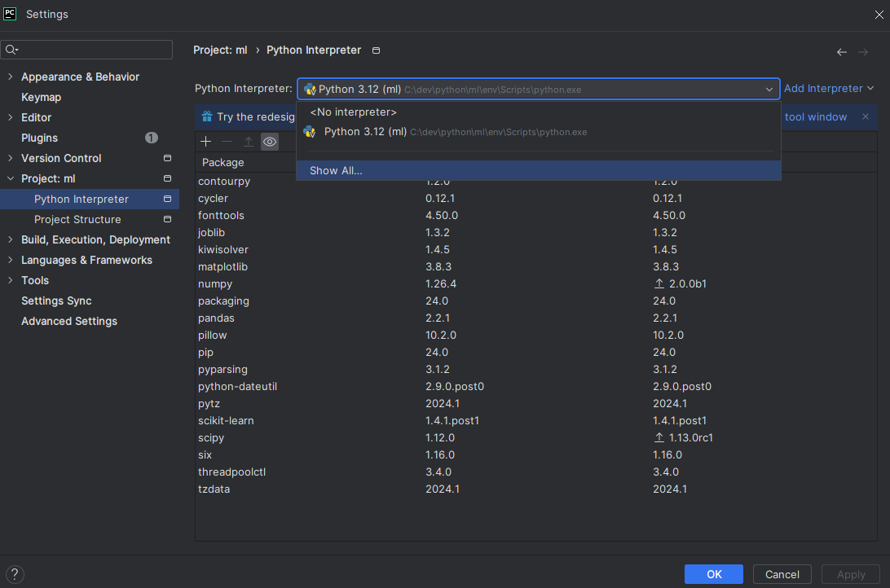Expand Appearance & Behavior section
Viewport: 890px width, 588px height.
(x=11, y=76)
